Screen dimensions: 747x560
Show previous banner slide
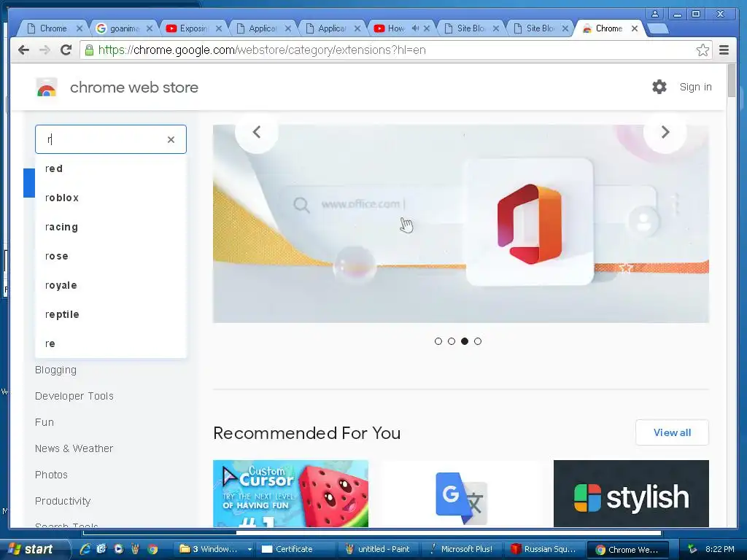(256, 132)
